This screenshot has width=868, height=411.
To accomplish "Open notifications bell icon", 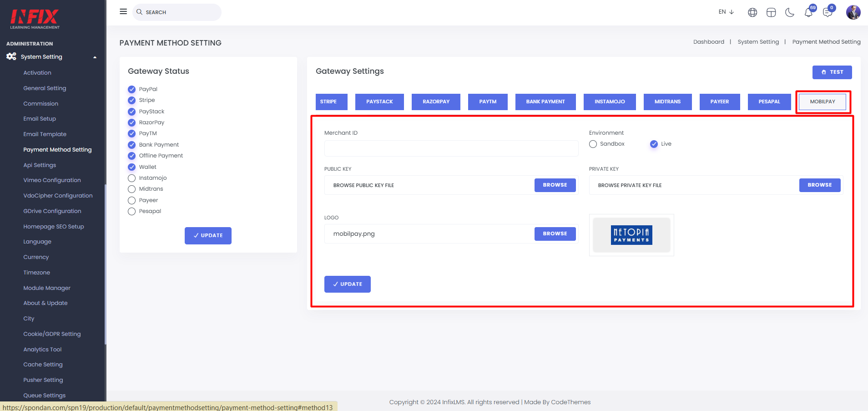I will pyautogui.click(x=808, y=12).
